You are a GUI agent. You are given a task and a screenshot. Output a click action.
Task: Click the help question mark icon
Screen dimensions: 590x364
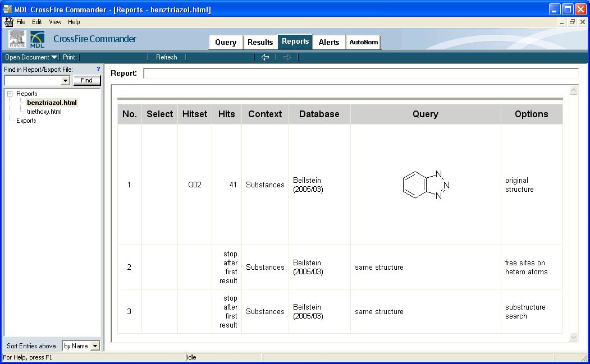(x=98, y=69)
